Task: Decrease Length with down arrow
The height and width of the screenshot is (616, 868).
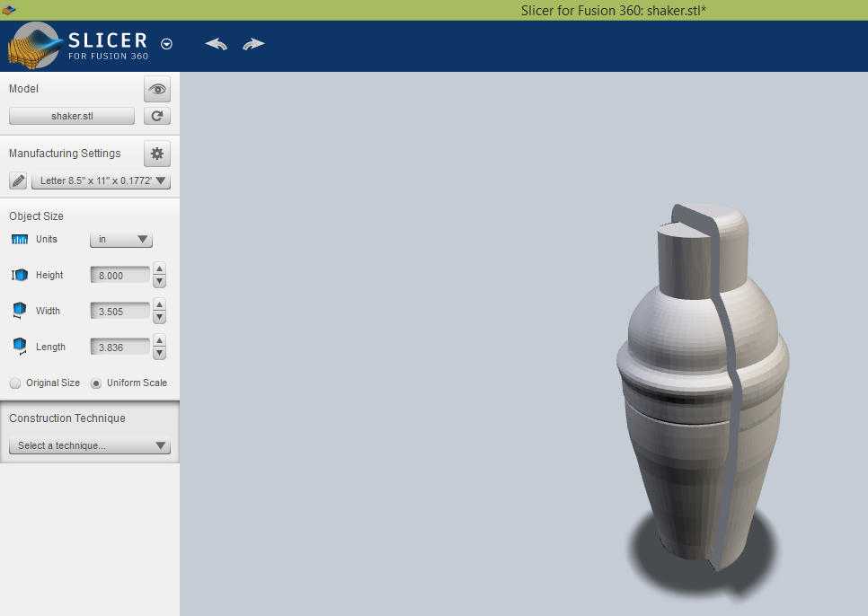Action: [159, 353]
